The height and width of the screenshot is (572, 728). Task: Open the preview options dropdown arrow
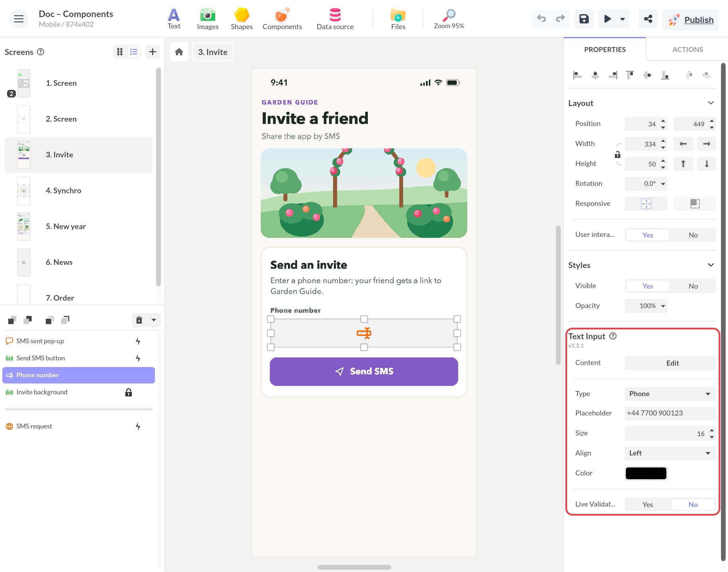point(623,19)
